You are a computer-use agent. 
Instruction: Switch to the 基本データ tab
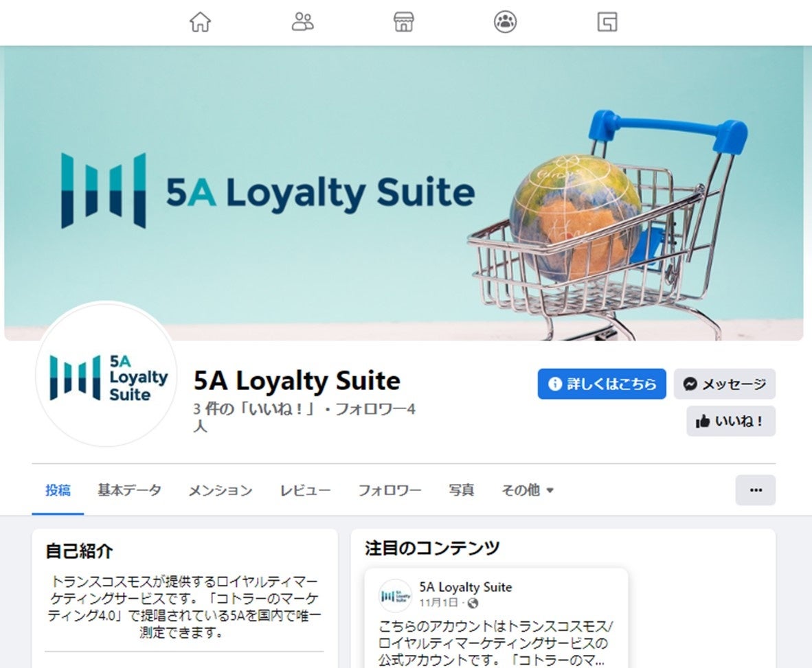(x=129, y=490)
